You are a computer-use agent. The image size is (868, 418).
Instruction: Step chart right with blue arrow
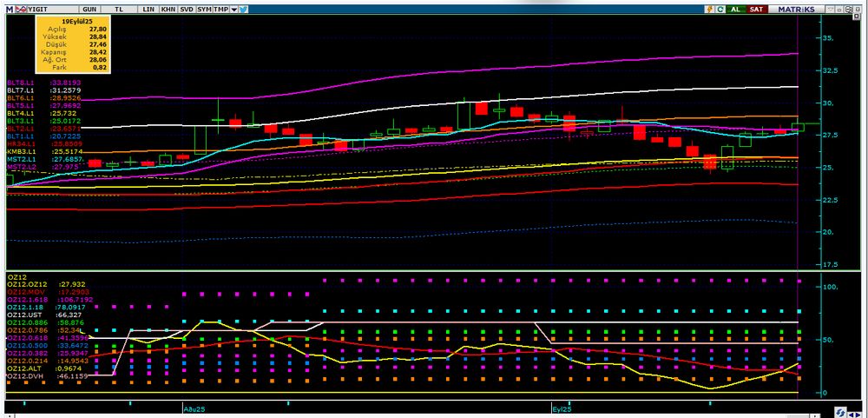pos(858,415)
